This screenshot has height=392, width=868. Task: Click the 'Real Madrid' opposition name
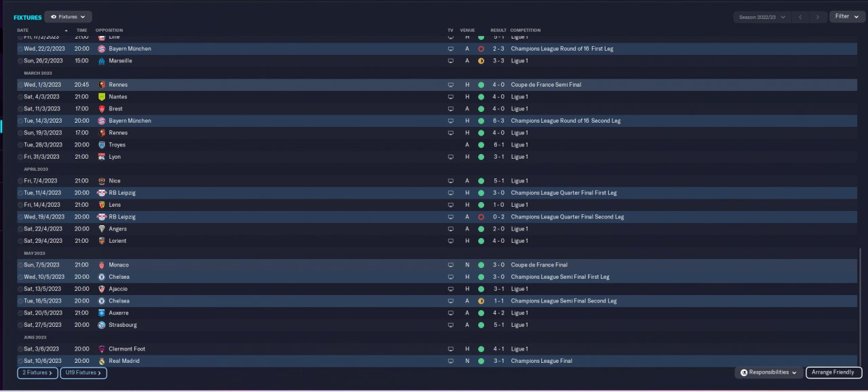click(124, 361)
